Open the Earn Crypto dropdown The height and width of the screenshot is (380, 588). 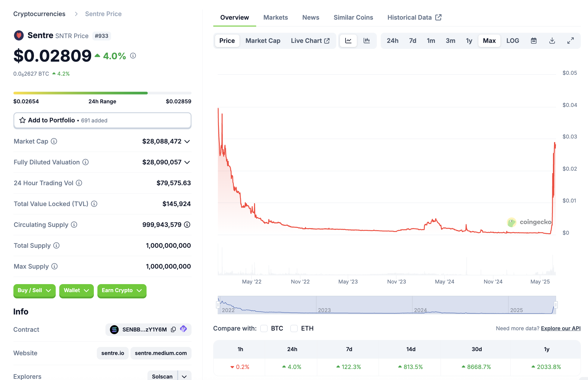[x=122, y=290]
